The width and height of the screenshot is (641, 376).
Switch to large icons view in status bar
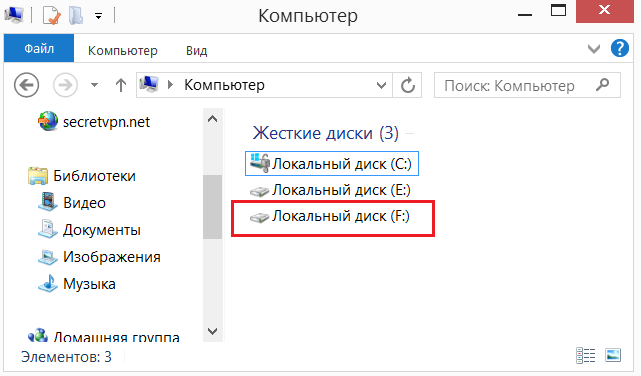point(613,355)
